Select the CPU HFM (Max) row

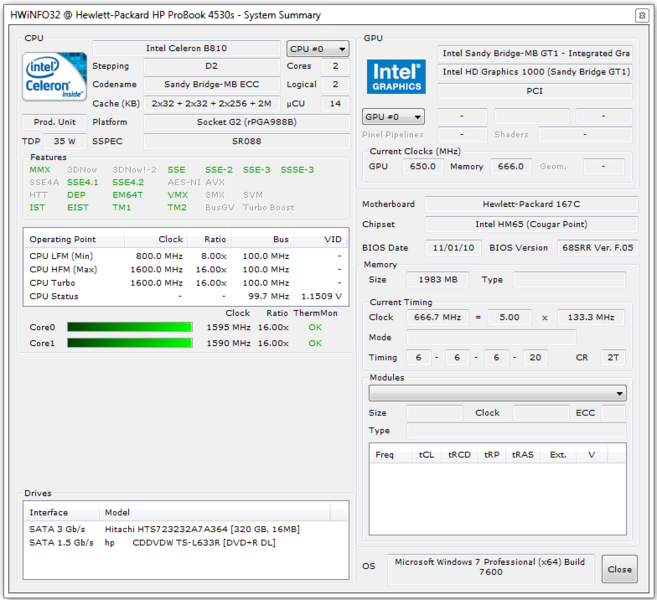186,269
